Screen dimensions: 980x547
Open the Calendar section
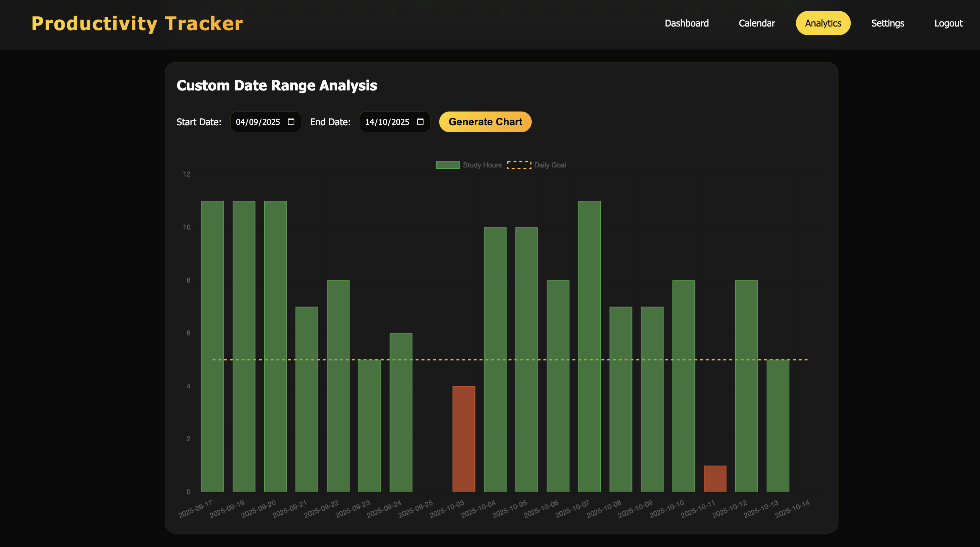click(756, 23)
